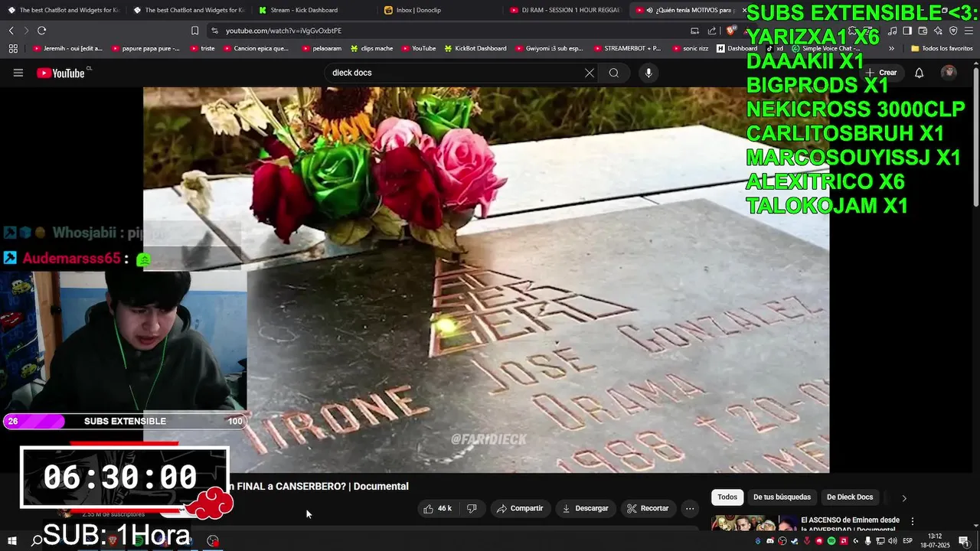Open the apps grid icon in the bookmarks bar
The image size is (980, 551).
[13, 48]
